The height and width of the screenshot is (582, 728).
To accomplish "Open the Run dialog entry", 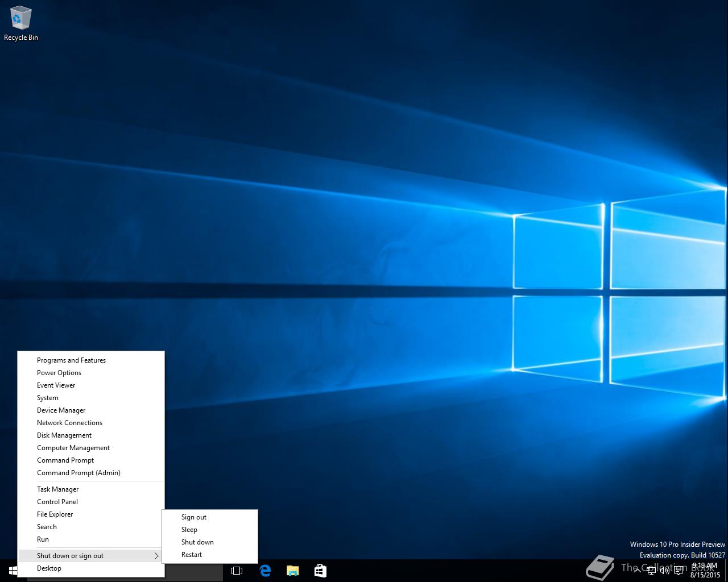I will pyautogui.click(x=91, y=539).
